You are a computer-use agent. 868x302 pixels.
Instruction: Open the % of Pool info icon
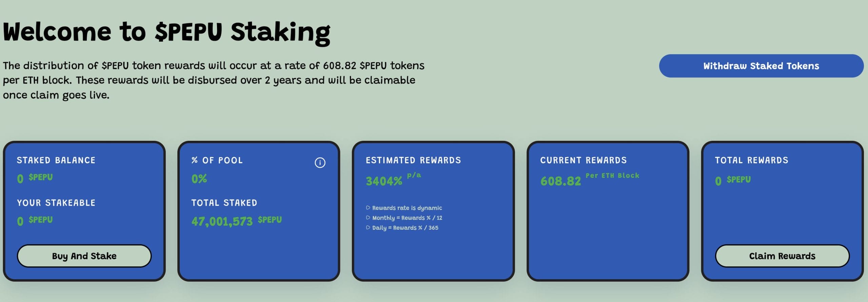tap(320, 163)
